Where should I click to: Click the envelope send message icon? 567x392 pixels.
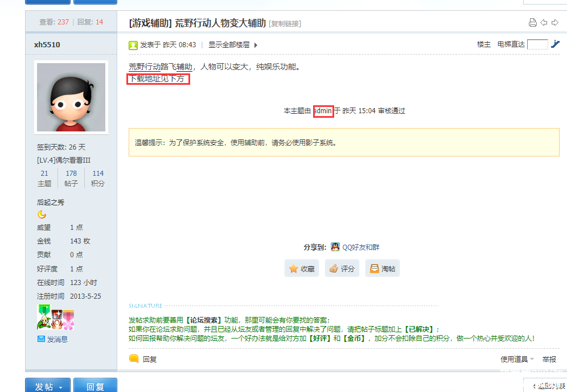pyautogui.click(x=41, y=339)
